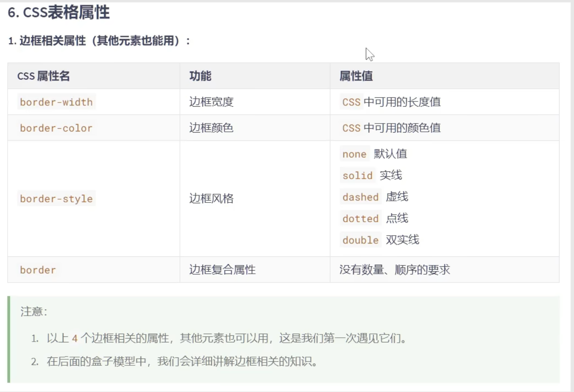Select subheading '1. 边框相关属性（其他元素也能用）：'
The image size is (574, 392).
tap(99, 41)
